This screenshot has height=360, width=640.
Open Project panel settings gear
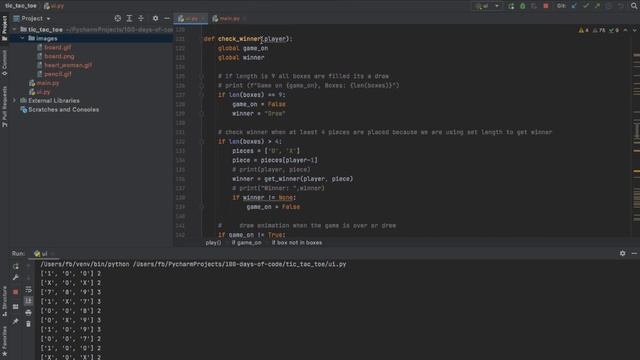point(155,18)
